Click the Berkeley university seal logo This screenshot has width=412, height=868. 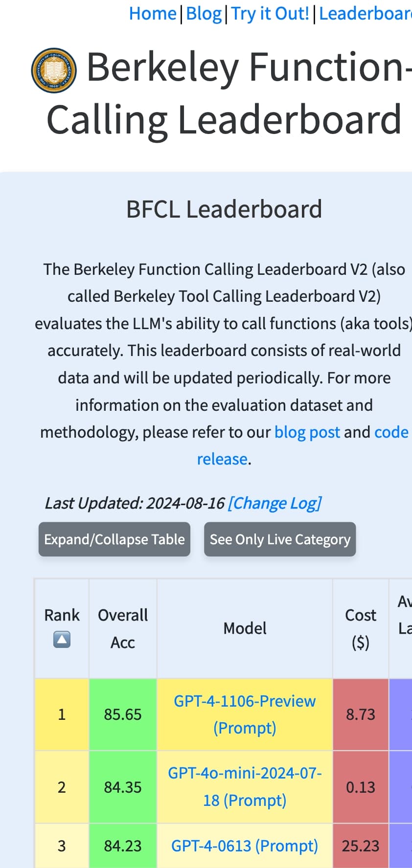(x=54, y=71)
